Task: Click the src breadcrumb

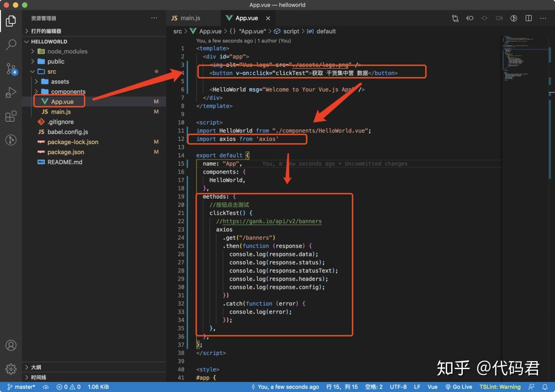Action: [x=178, y=31]
